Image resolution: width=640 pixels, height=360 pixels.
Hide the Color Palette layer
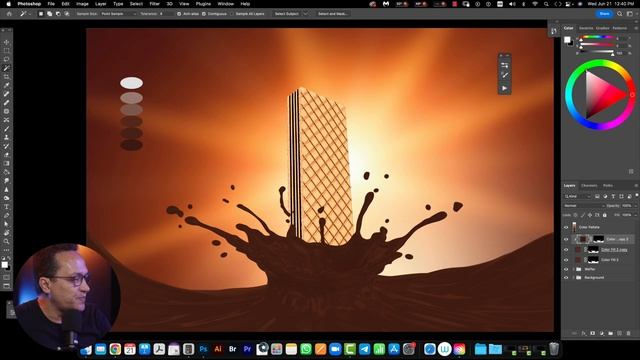click(566, 227)
